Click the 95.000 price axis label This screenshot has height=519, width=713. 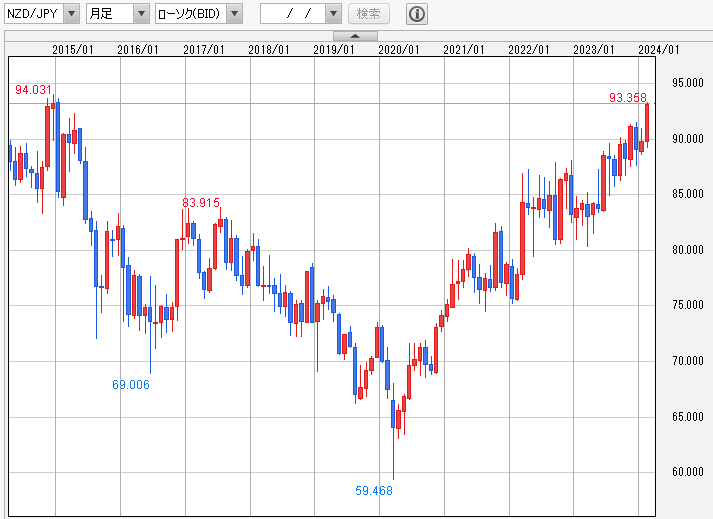688,83
